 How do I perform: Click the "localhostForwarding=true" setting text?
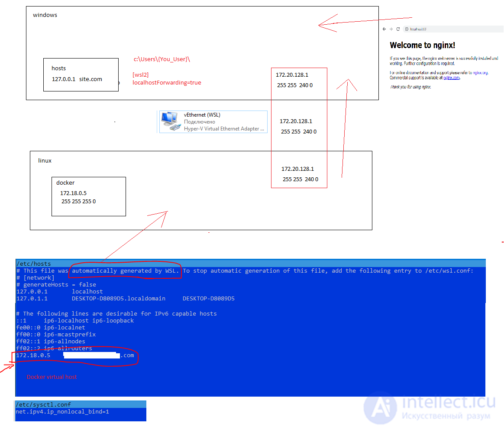pyautogui.click(x=167, y=83)
